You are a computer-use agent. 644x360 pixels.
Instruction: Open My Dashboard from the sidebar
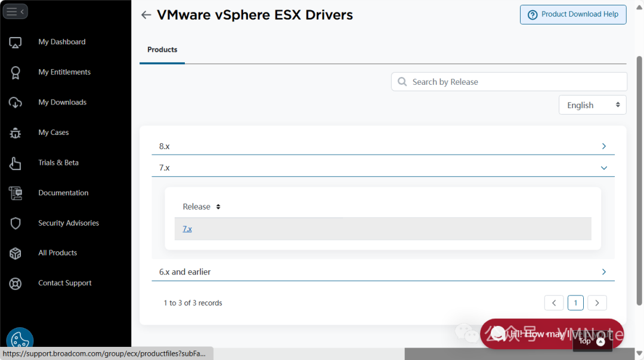[x=62, y=42]
